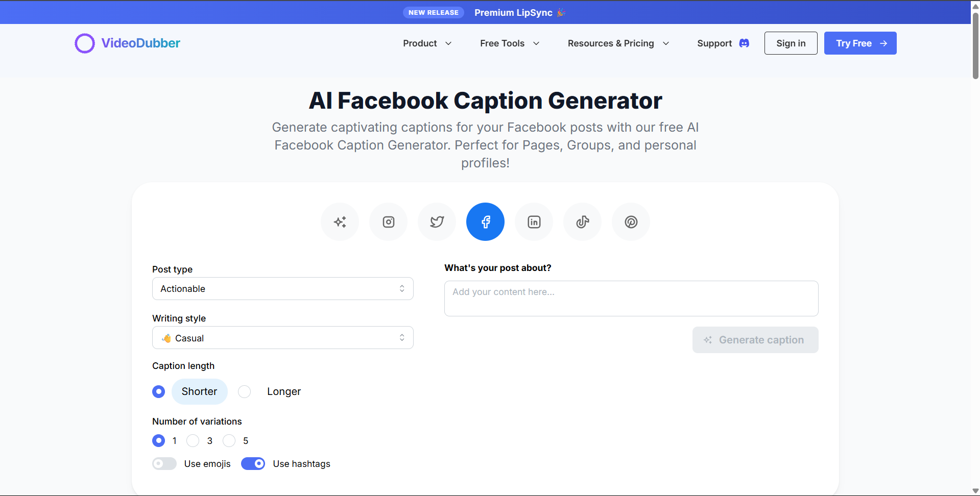The height and width of the screenshot is (496, 980).
Task: Choose 1 variation radio button
Action: [x=159, y=440]
